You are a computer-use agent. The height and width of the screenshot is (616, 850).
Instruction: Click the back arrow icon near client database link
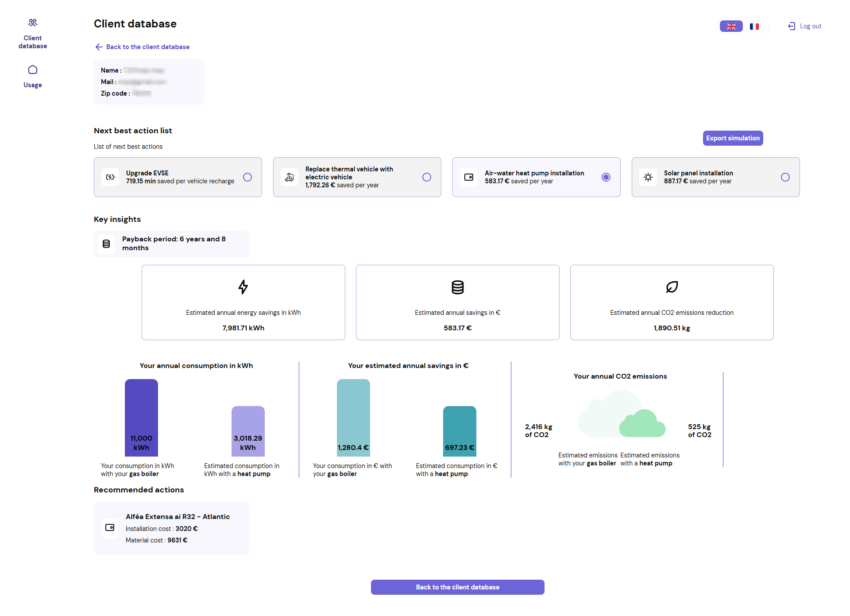click(x=99, y=47)
